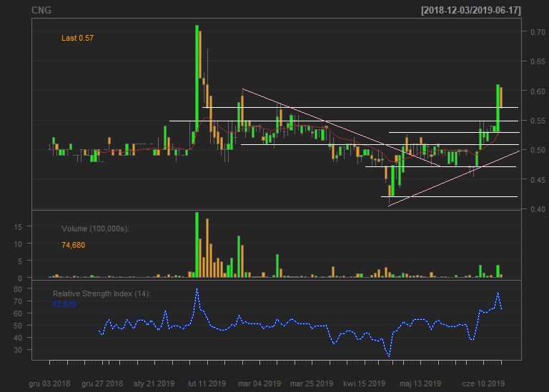Click the RSI axis label 40

coord(18,338)
